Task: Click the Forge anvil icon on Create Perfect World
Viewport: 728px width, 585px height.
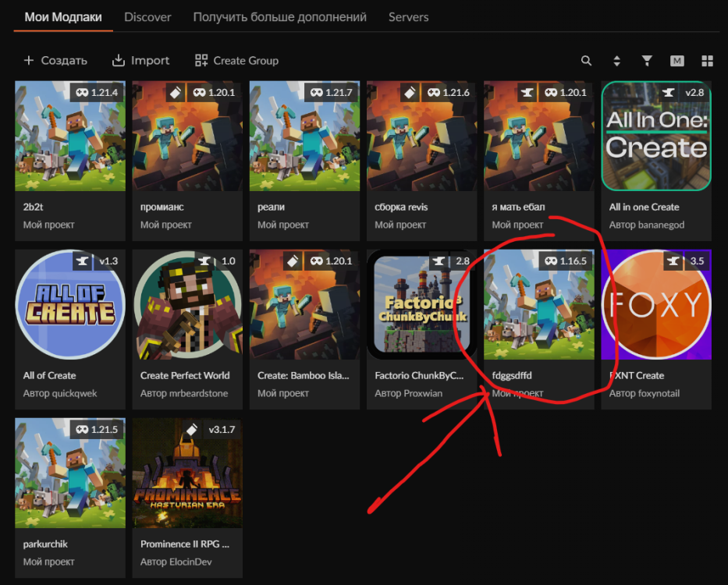Action: (x=204, y=261)
